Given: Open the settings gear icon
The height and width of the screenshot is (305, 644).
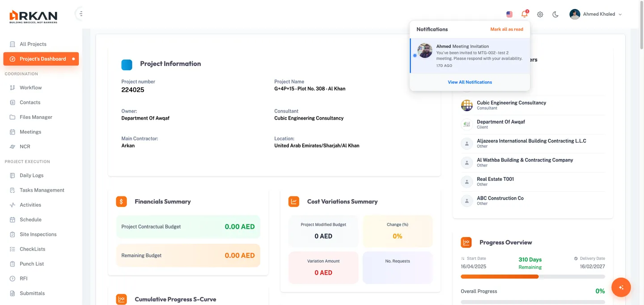Looking at the screenshot, I should pos(540,14).
